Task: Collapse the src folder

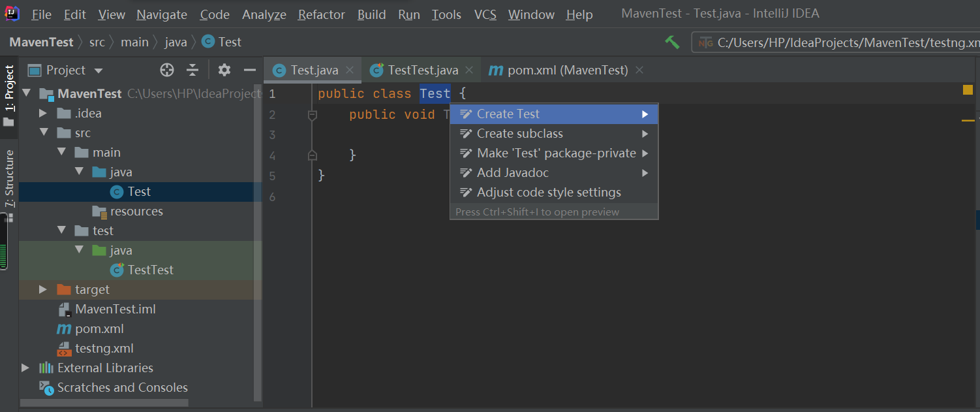Action: pyautogui.click(x=44, y=133)
